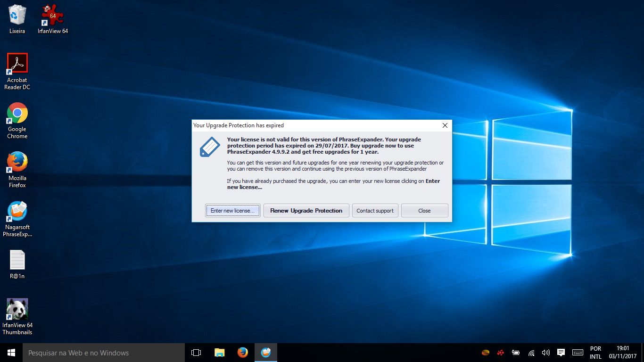Image resolution: width=644 pixels, height=362 pixels.
Task: Click Contact support in the dialog
Action: [x=375, y=211]
